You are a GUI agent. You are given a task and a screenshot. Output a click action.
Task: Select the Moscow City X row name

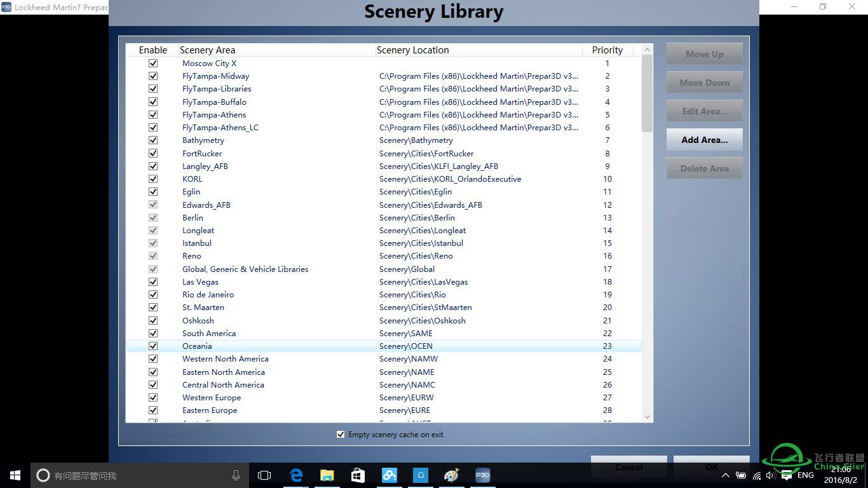tap(209, 63)
